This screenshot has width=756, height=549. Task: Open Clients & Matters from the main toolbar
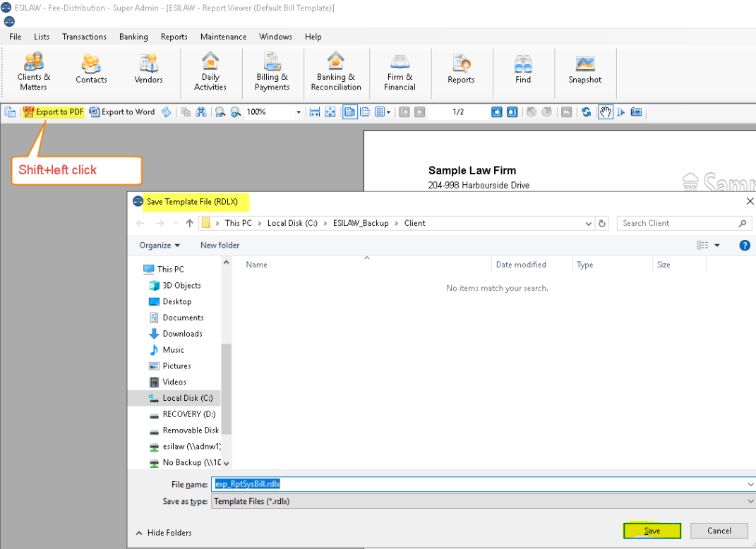[33, 72]
